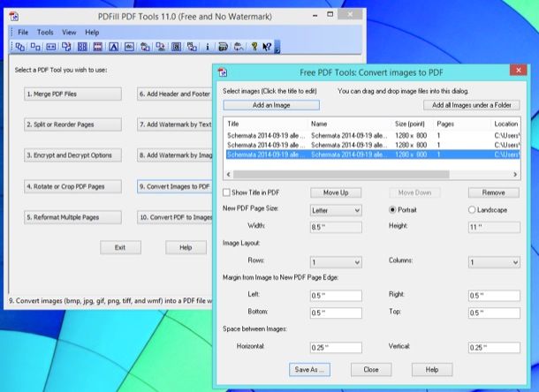Click the list scrollbar left arrow
The height and width of the screenshot is (392, 539).
pos(229,175)
